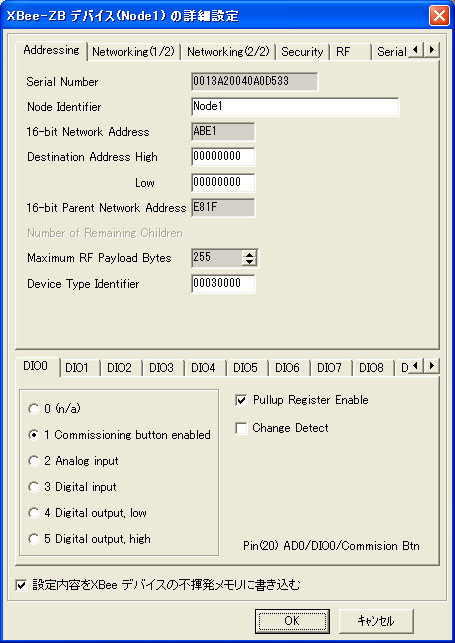Select the DIO4 tab
455x643 pixels.
[x=203, y=368]
